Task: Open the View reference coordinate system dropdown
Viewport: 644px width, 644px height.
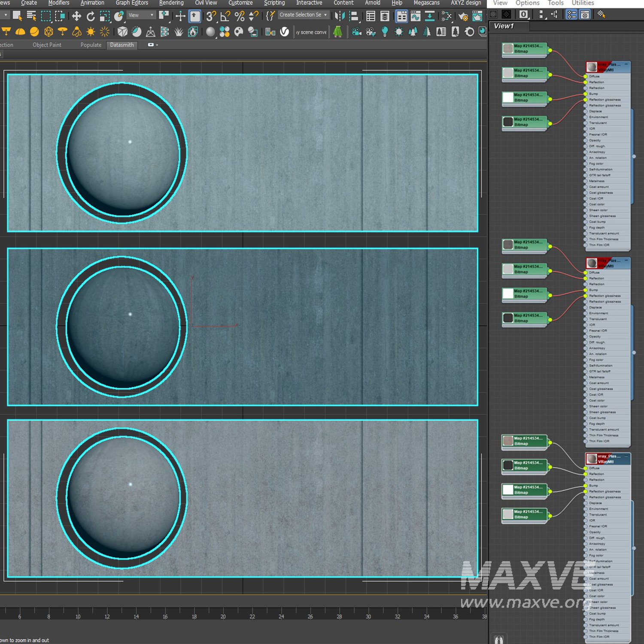Action: (141, 15)
